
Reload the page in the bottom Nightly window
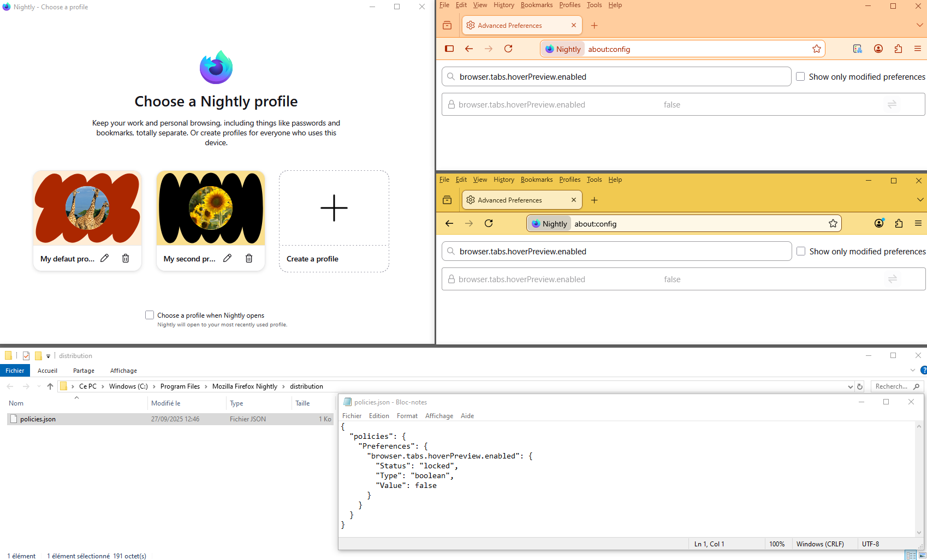point(489,223)
